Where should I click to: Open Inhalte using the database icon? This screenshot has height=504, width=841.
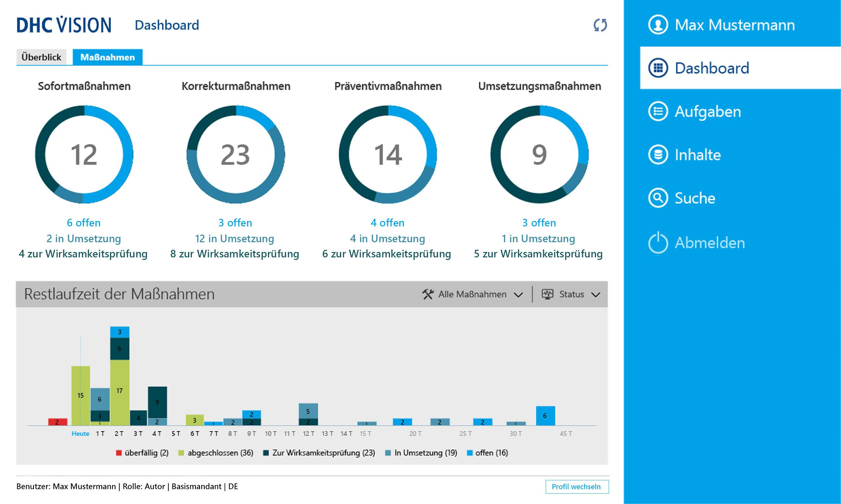(658, 155)
